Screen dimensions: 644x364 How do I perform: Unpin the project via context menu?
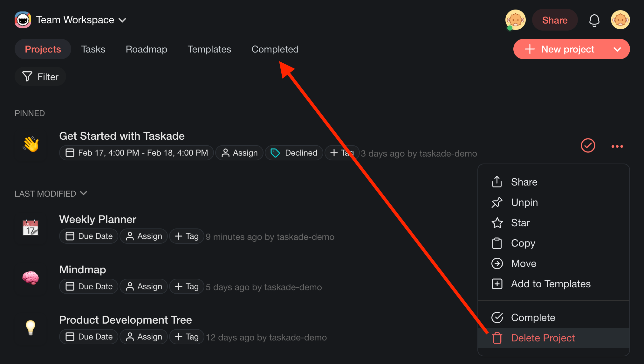pyautogui.click(x=524, y=202)
